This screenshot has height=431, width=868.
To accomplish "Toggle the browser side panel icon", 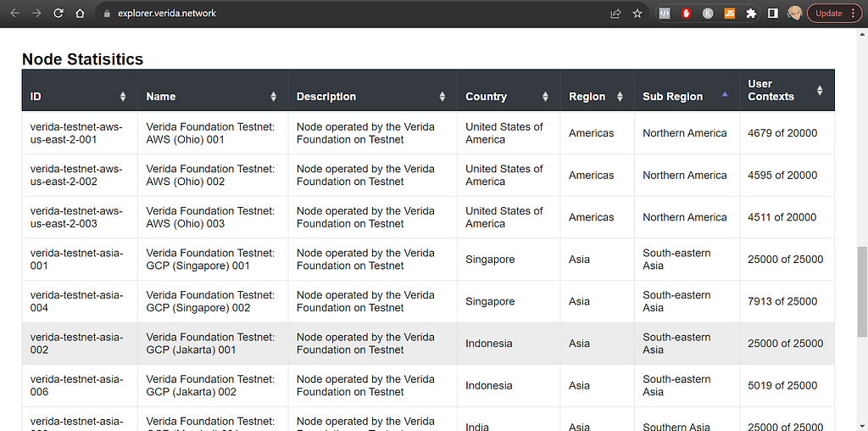I will (773, 14).
